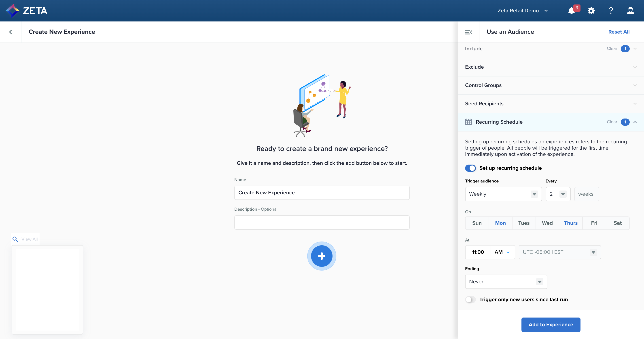Open the notifications bell
Image resolution: width=644 pixels, height=339 pixels.
(x=571, y=11)
